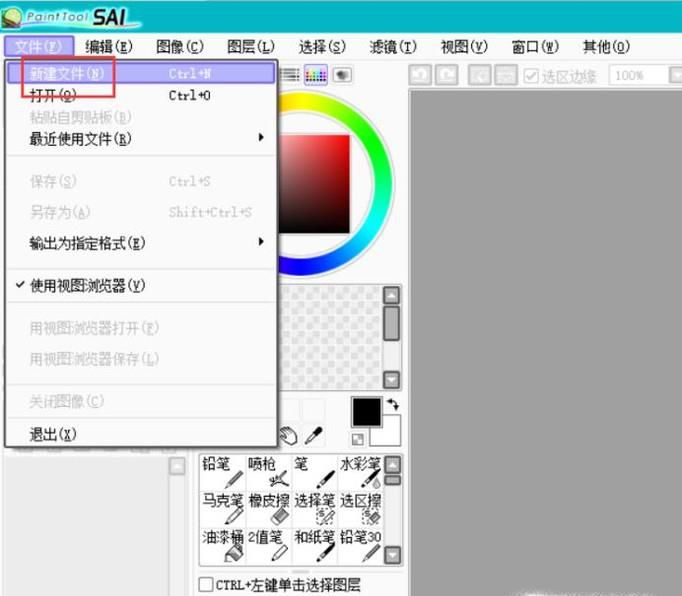Click the 保存(S) menu entry
The height and width of the screenshot is (596, 682).
click(x=141, y=181)
